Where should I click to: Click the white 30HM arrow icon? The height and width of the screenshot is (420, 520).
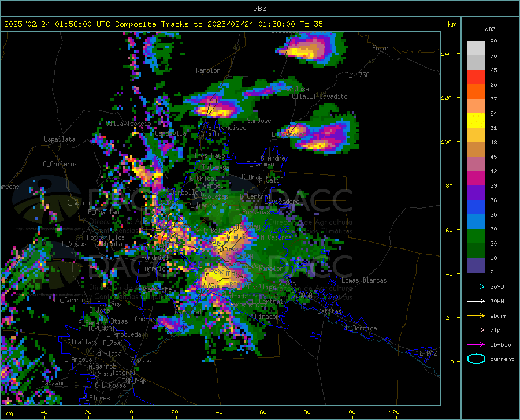[x=476, y=302]
